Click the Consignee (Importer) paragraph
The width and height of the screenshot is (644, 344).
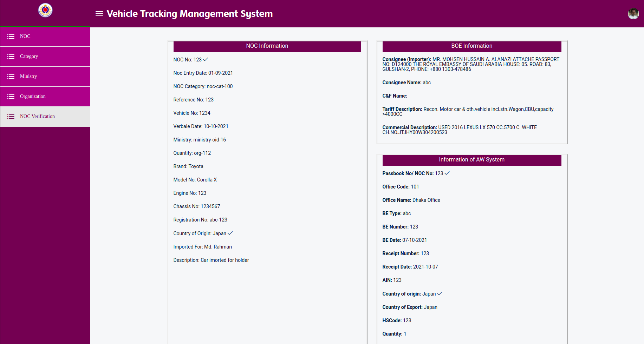tap(471, 64)
